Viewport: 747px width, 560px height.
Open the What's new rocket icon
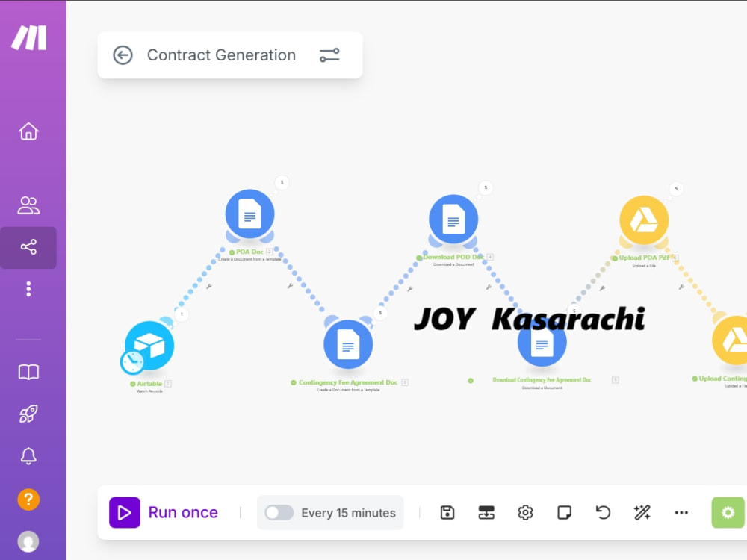click(28, 414)
